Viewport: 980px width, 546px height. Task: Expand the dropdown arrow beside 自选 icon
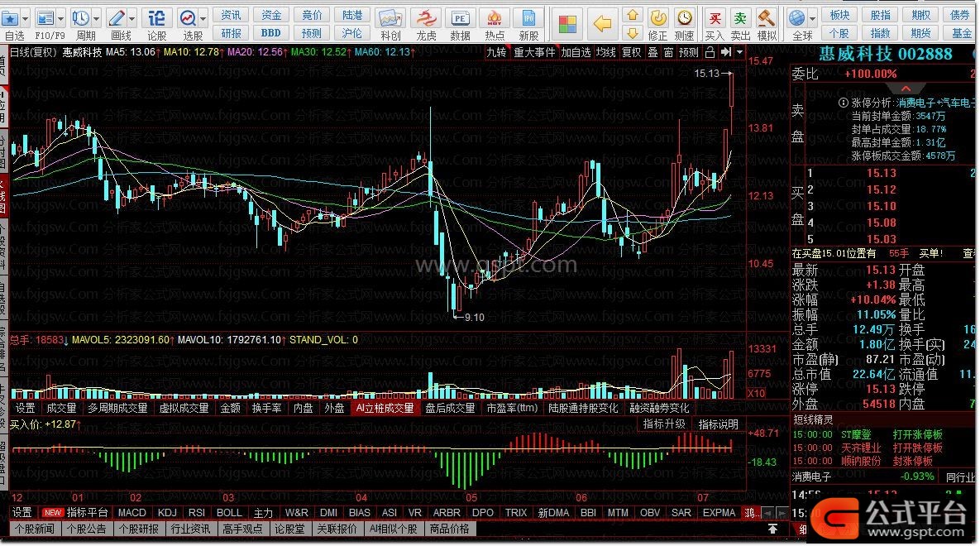pos(25,19)
